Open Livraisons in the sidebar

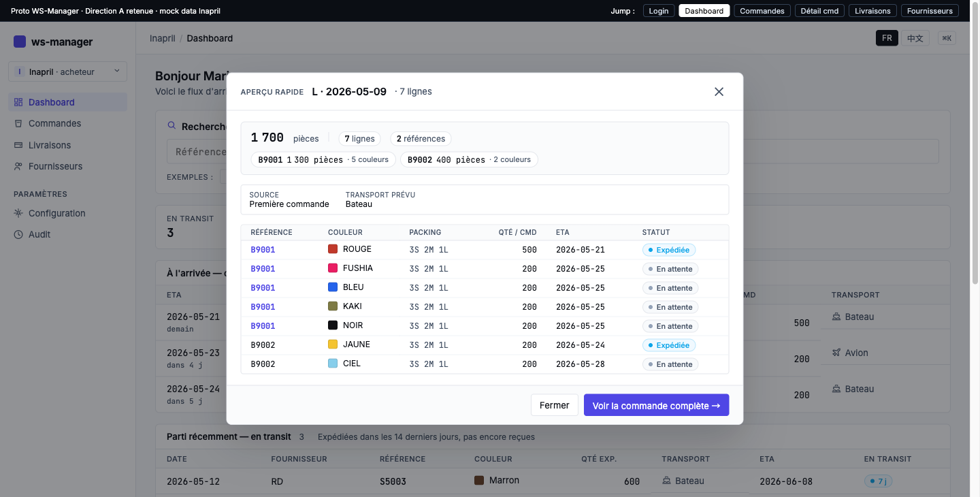coord(67,145)
